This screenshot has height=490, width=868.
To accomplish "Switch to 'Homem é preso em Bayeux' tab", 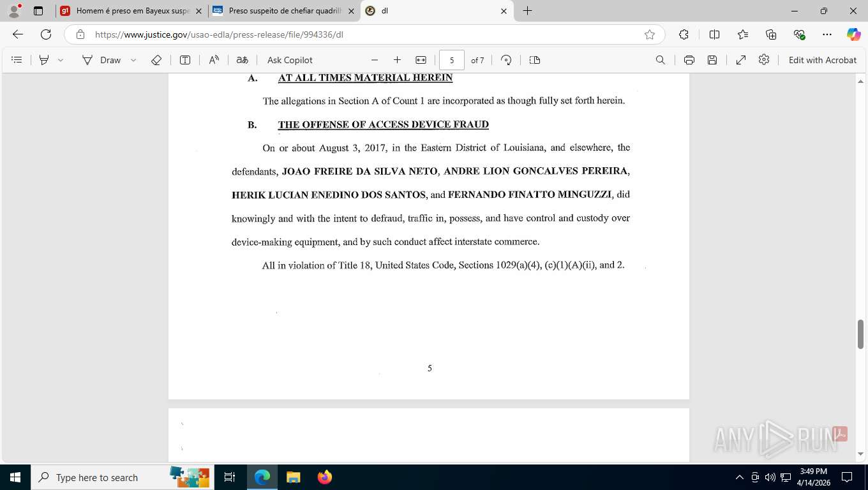I will [131, 11].
